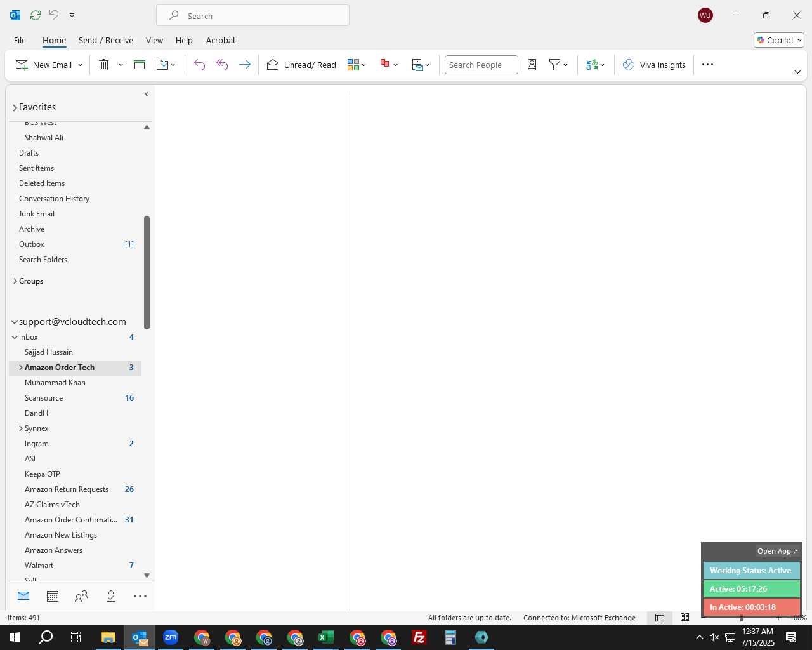Open the Filter Email funnel icon
812x650 pixels.
555,65
